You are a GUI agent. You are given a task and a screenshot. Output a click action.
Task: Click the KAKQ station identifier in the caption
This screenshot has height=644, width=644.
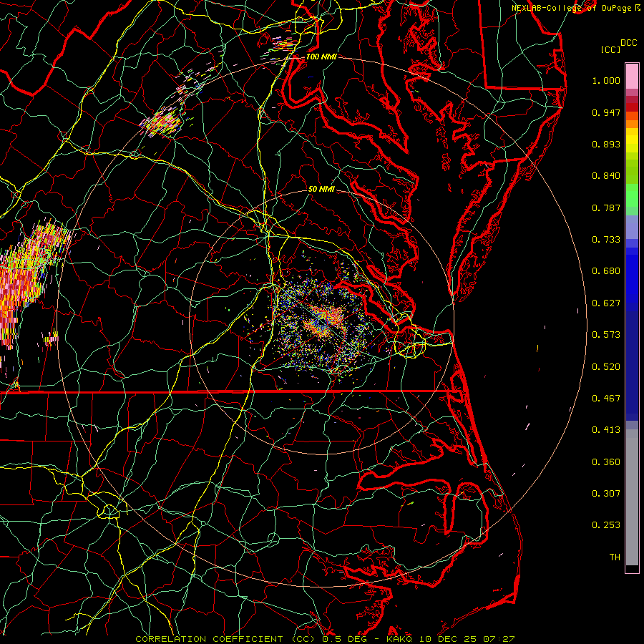[401, 639]
